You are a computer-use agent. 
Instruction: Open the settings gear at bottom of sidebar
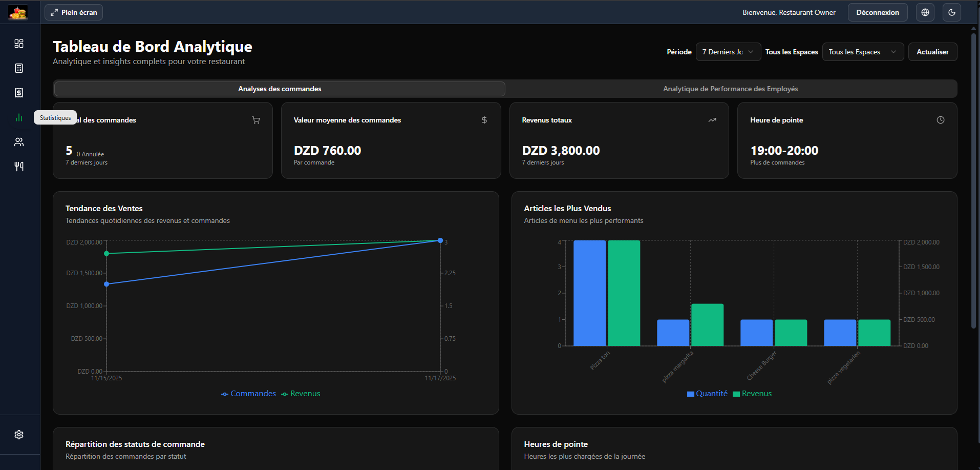[x=19, y=434]
